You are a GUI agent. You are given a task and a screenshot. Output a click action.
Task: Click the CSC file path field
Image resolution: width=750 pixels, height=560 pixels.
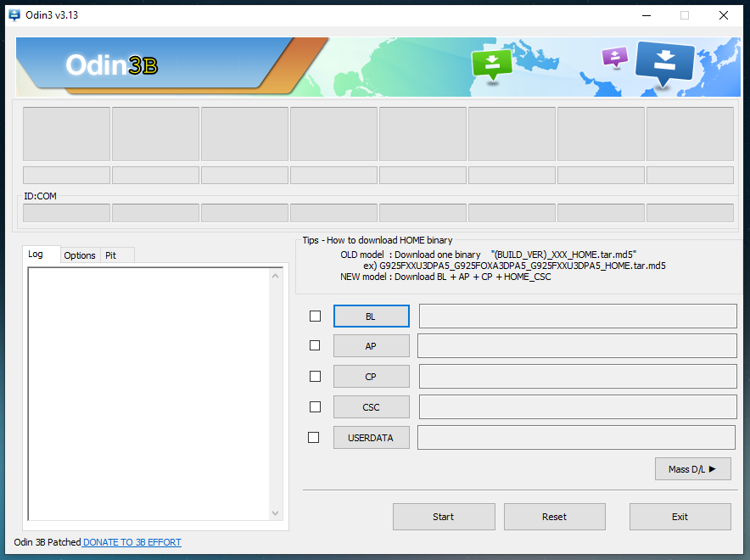pos(578,407)
